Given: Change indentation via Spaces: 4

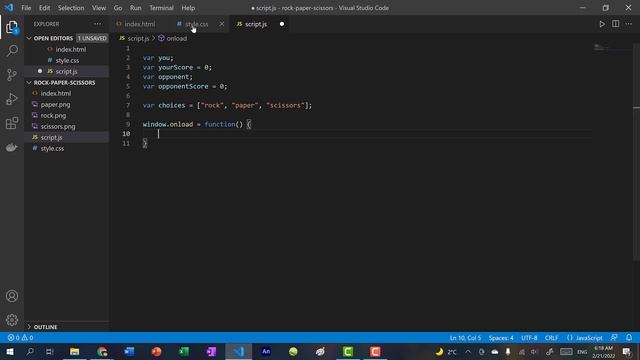Looking at the screenshot, I should pyautogui.click(x=501, y=338).
